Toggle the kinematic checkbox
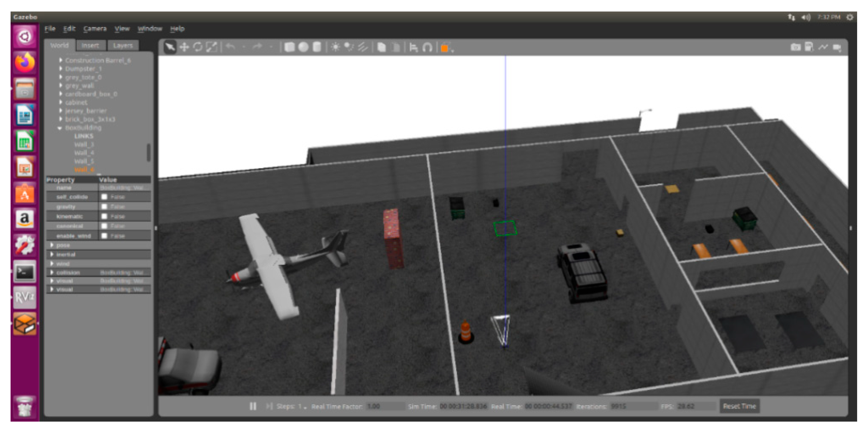The width and height of the screenshot is (868, 430). point(104,216)
